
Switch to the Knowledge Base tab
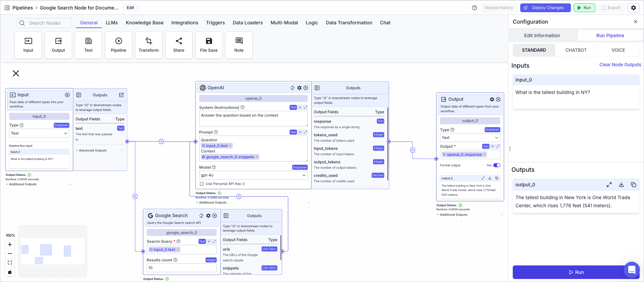pyautogui.click(x=145, y=23)
